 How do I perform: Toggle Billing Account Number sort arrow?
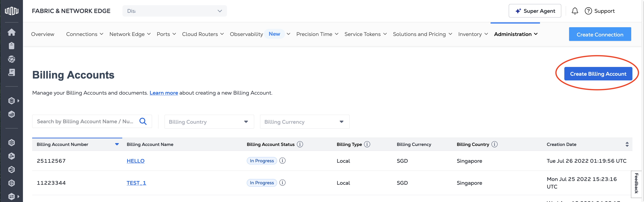[x=117, y=144]
